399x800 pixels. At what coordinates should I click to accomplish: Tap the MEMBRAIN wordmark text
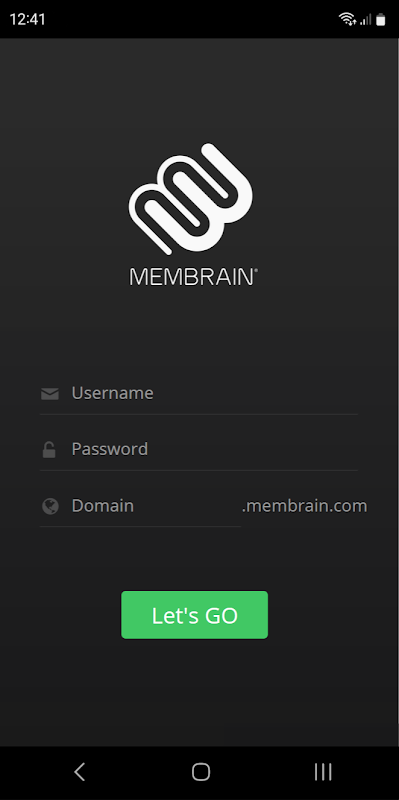pos(193,277)
